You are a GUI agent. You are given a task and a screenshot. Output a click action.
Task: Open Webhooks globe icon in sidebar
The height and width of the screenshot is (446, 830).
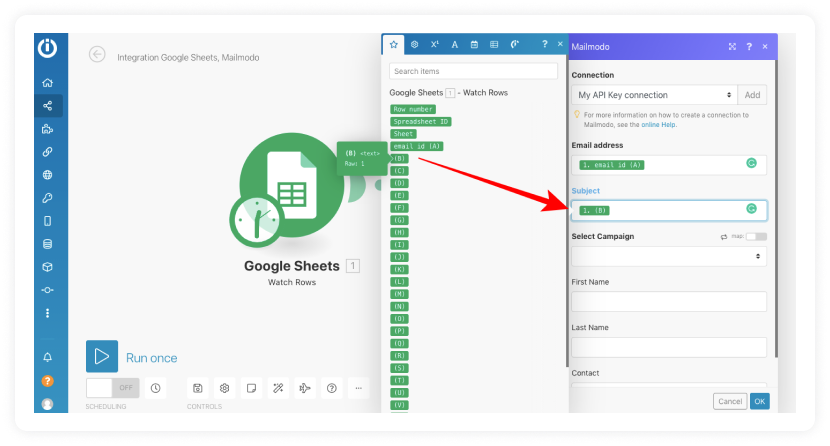point(48,175)
